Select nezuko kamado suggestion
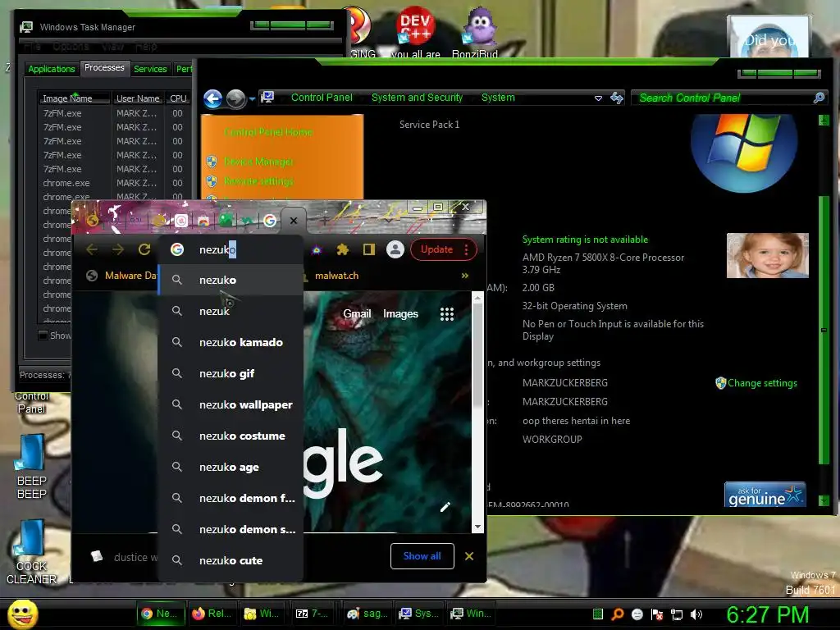 coord(231,342)
